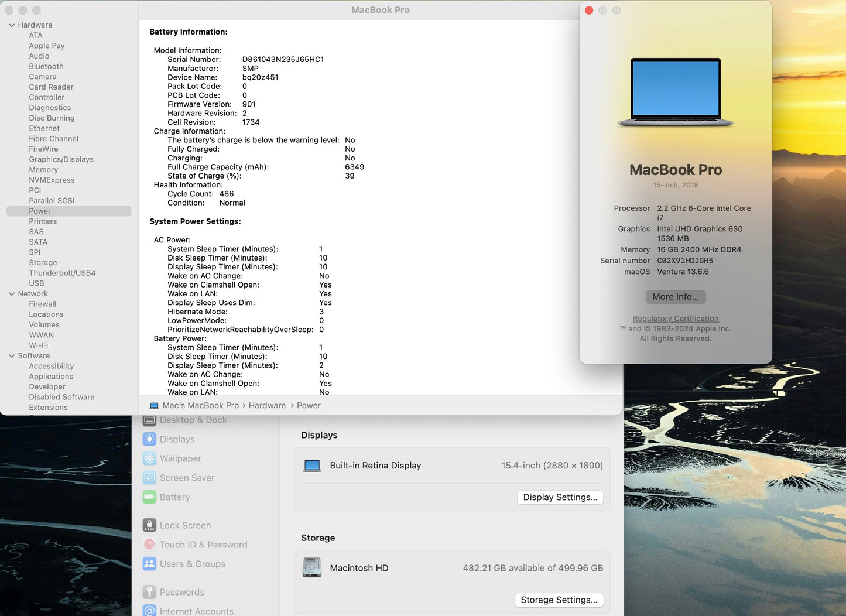
Task: Open the Regulatory Certification link
Action: [x=675, y=318]
